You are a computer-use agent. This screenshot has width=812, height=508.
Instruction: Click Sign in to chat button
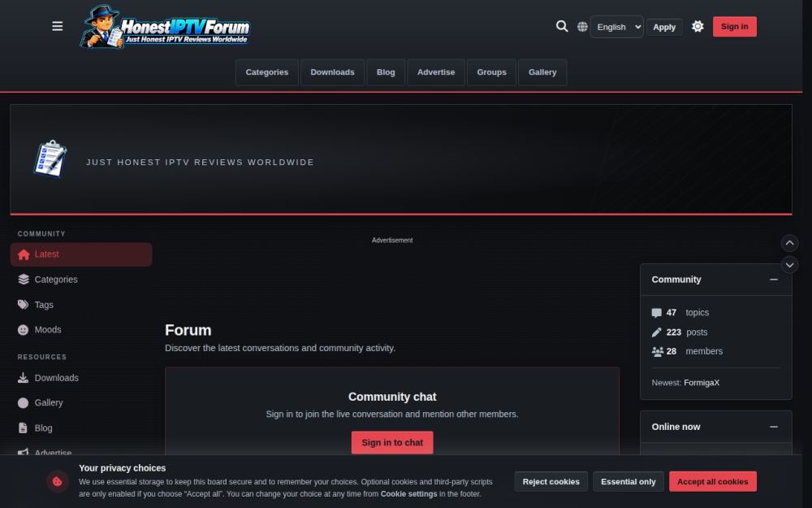point(392,443)
